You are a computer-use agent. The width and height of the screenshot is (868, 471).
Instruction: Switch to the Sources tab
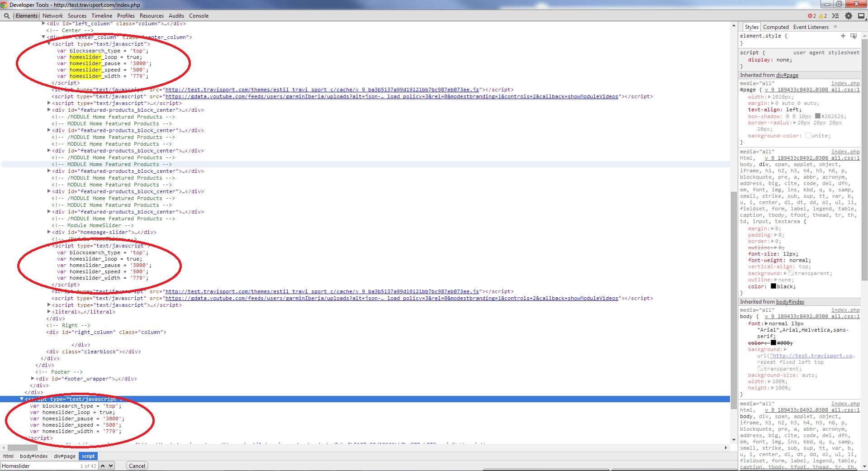tap(77, 16)
